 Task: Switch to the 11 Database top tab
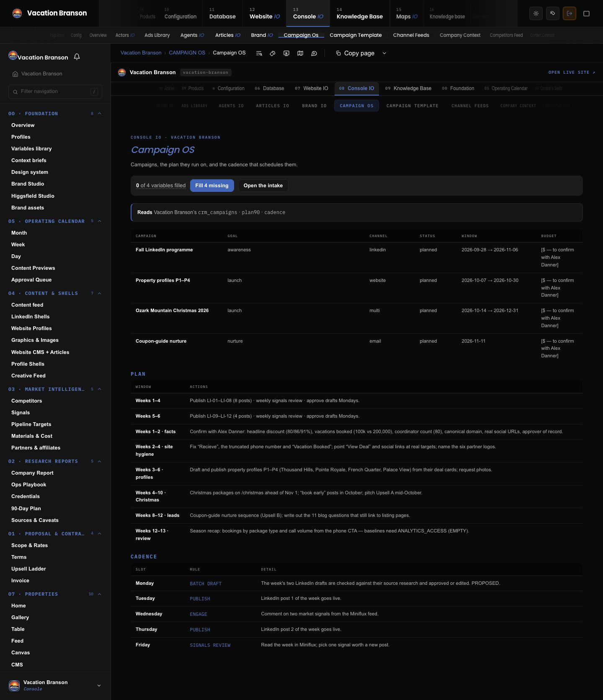click(x=222, y=13)
